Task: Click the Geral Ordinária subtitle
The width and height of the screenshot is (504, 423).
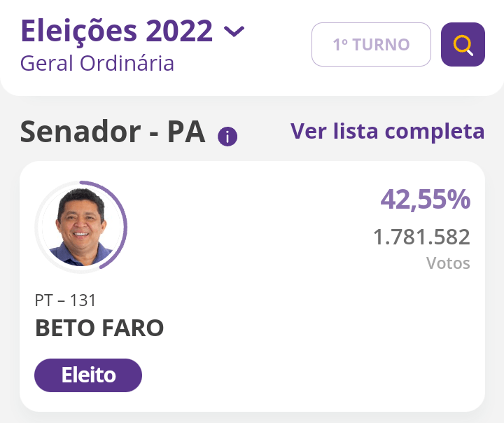Action: pyautogui.click(x=97, y=63)
